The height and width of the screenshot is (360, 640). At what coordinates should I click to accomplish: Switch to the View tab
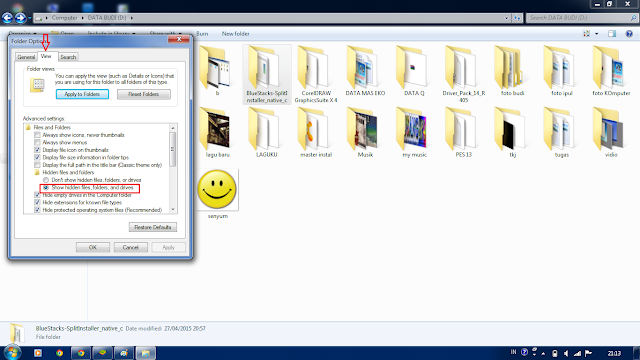pos(46,56)
